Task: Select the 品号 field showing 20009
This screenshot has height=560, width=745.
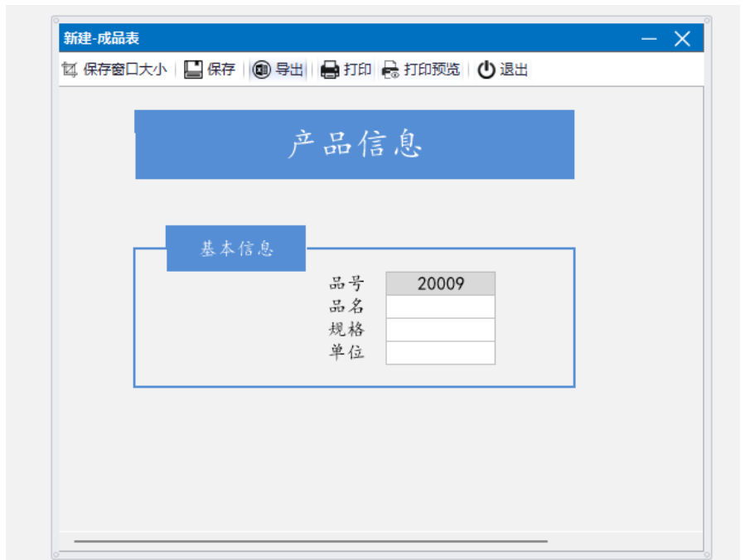Action: (440, 284)
